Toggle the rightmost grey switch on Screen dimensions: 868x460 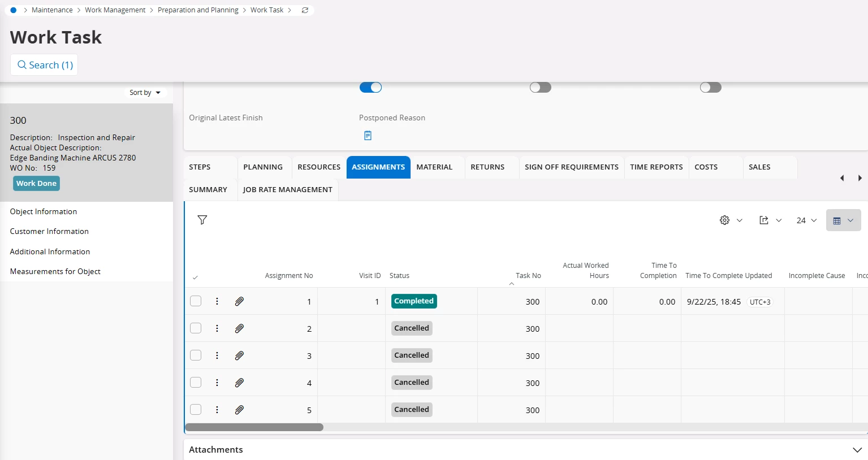[711, 87]
